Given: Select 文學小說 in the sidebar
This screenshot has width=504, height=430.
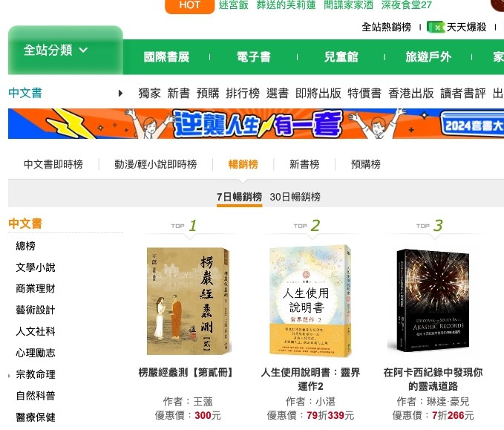Looking at the screenshot, I should (x=36, y=267).
